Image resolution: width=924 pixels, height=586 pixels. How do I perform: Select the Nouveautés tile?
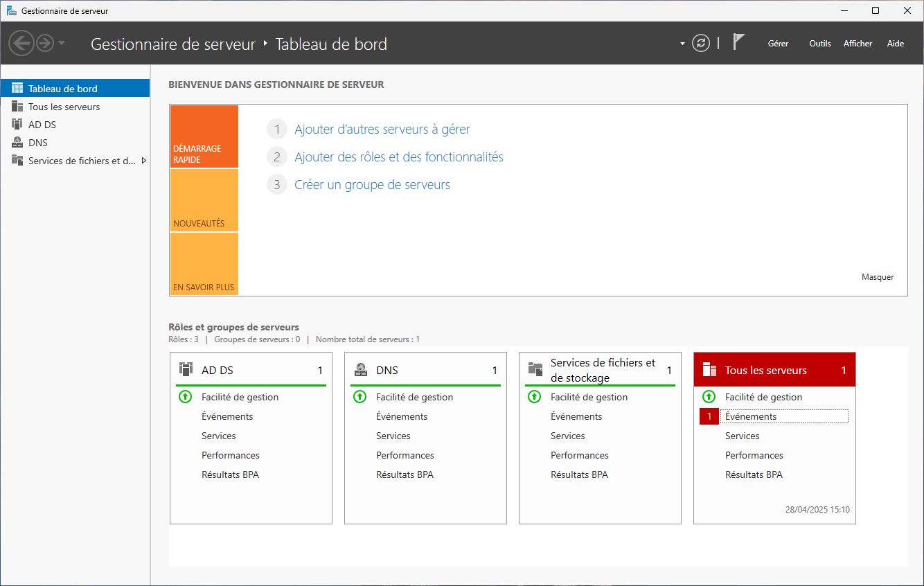[x=204, y=200]
